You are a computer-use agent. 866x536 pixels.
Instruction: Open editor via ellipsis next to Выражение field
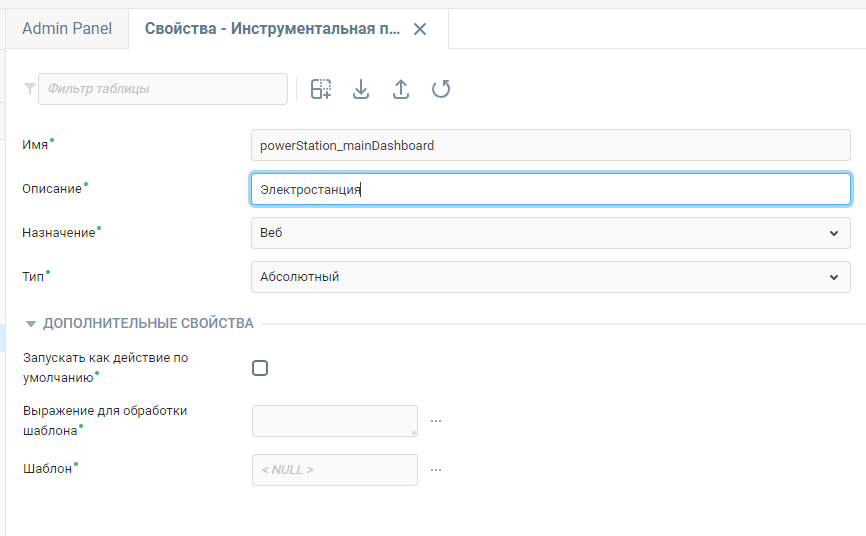(x=436, y=421)
